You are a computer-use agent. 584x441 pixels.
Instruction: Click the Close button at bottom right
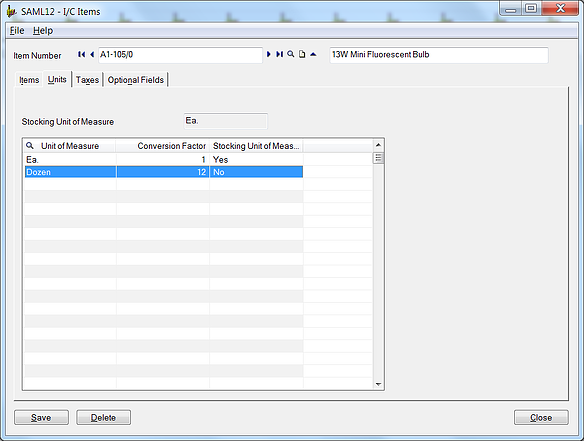[541, 418]
